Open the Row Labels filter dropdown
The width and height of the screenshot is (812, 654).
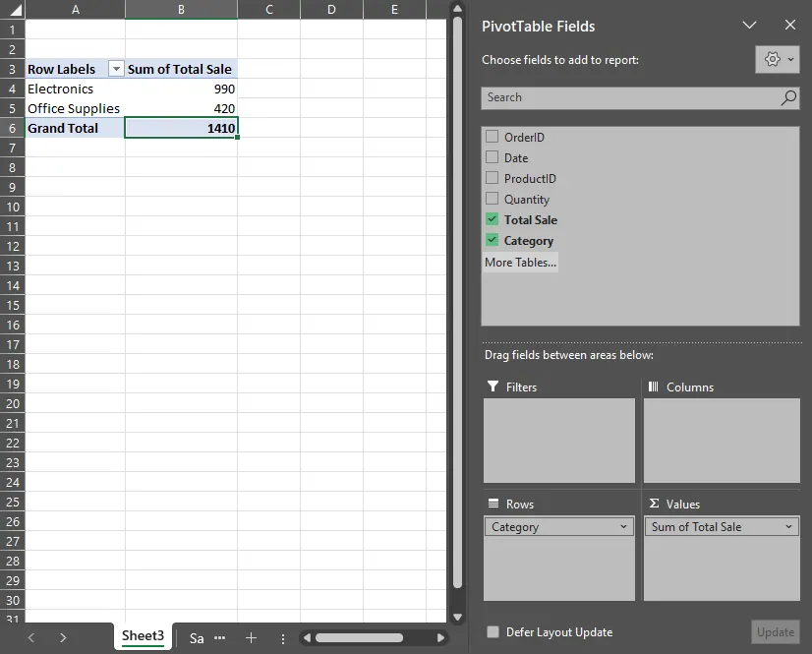point(116,69)
